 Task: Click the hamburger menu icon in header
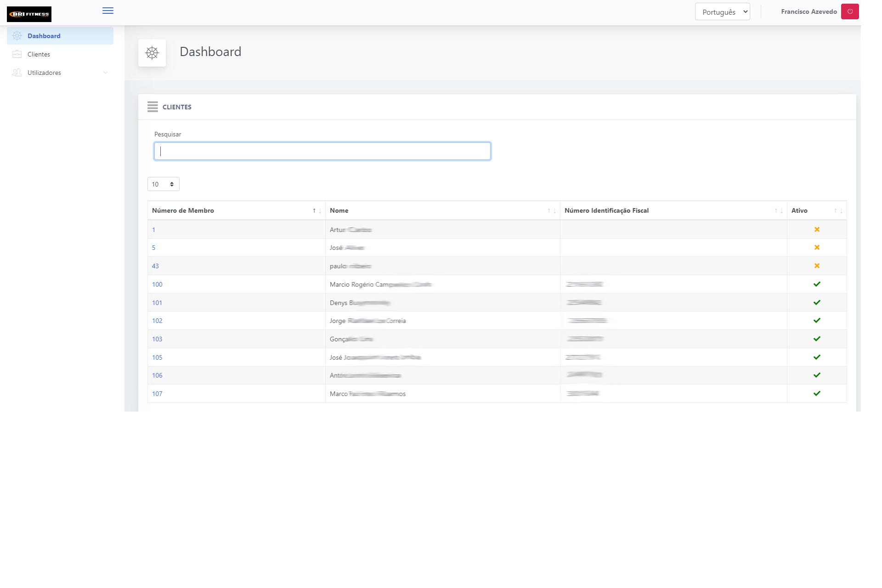(108, 11)
